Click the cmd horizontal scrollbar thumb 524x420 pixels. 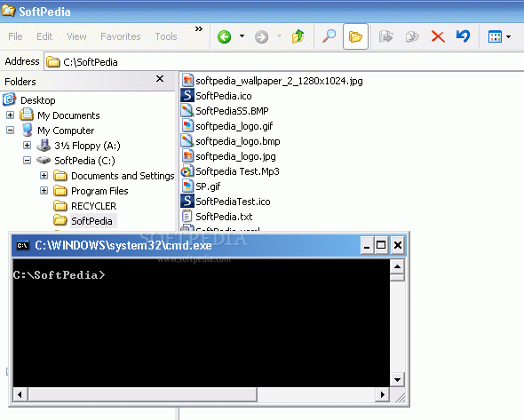click(x=142, y=394)
